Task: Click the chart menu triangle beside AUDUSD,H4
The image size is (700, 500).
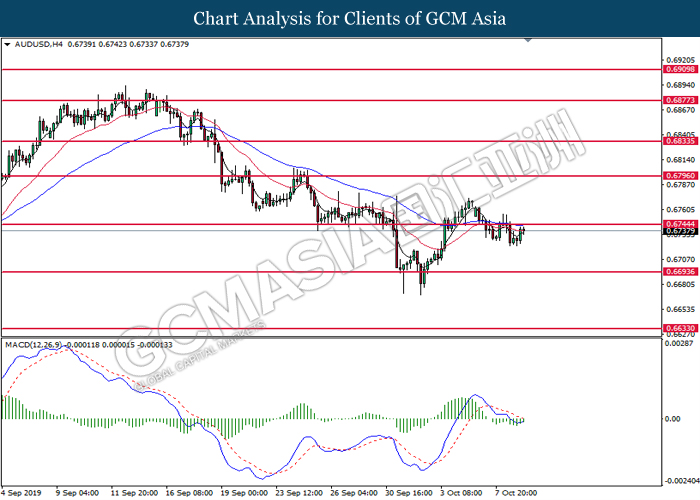Action: (7, 45)
